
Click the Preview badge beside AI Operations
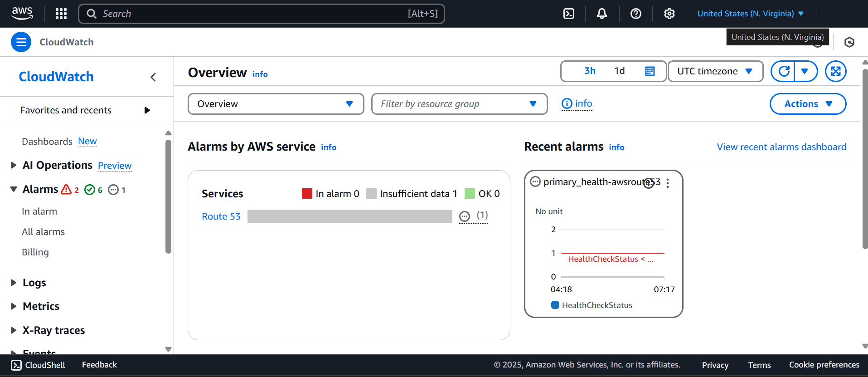[115, 166]
